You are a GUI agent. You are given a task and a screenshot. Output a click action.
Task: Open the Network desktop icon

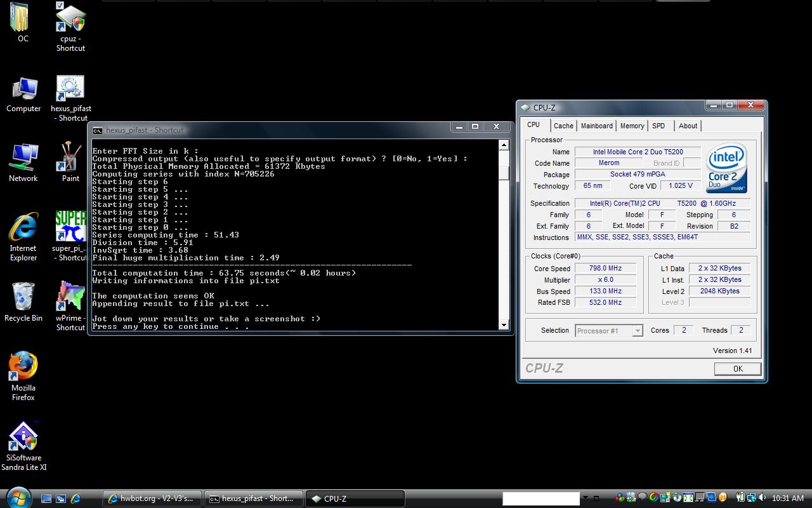click(x=23, y=163)
